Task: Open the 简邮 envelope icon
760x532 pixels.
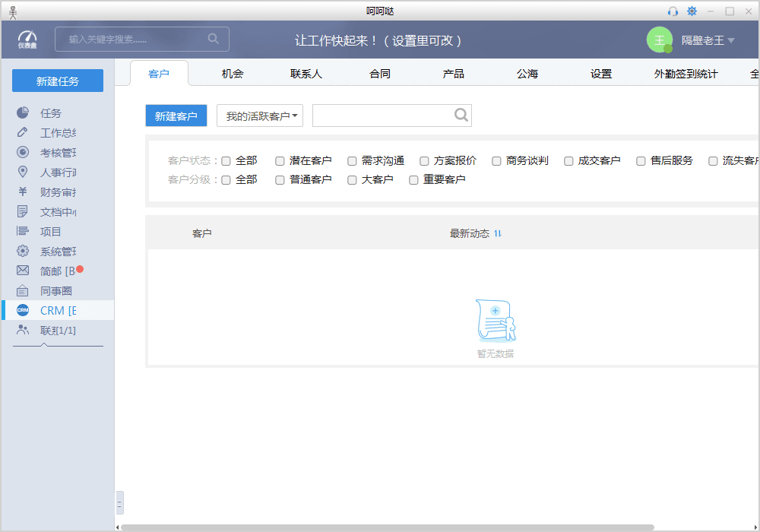Action: click(x=23, y=271)
